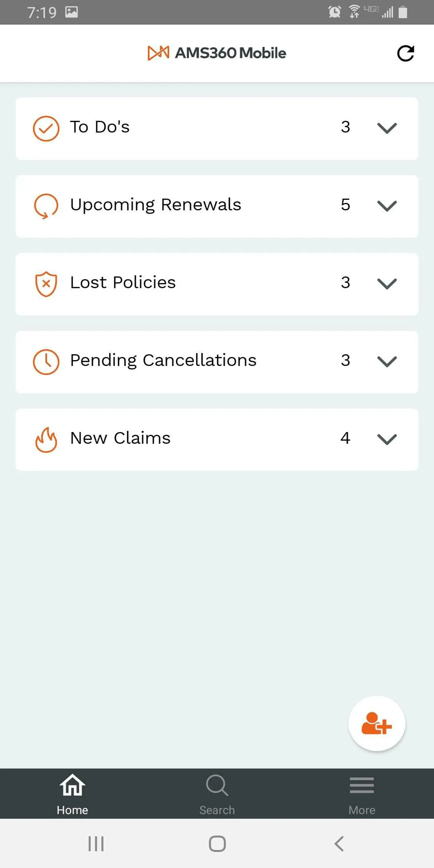Tap the orange add customer floating button

pos(377,723)
